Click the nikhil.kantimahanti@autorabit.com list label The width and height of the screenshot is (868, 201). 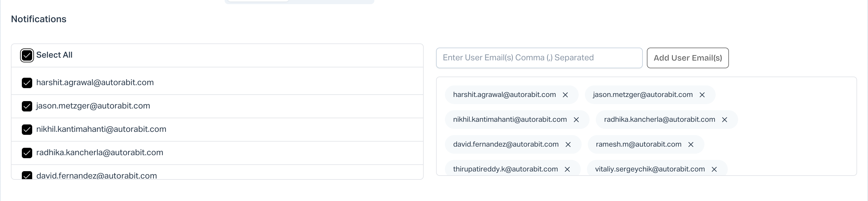click(x=101, y=129)
